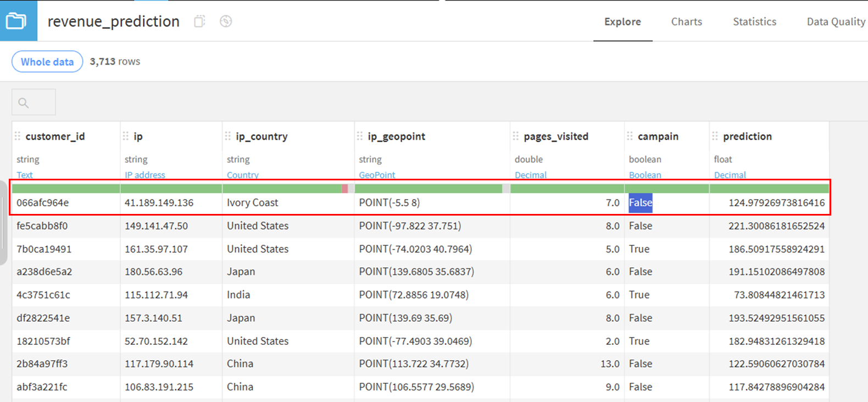868x402 pixels.
Task: Click the ip_geopoint column handle icon
Action: tap(360, 136)
